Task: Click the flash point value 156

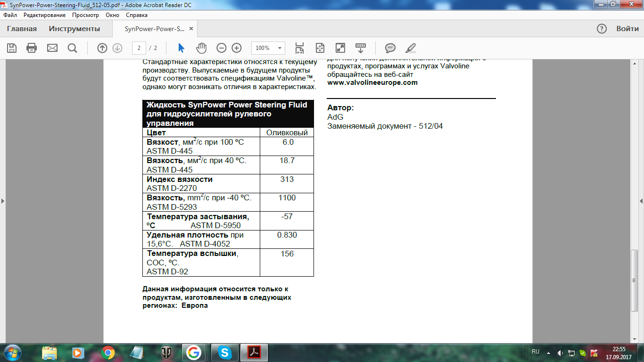Action: click(287, 254)
